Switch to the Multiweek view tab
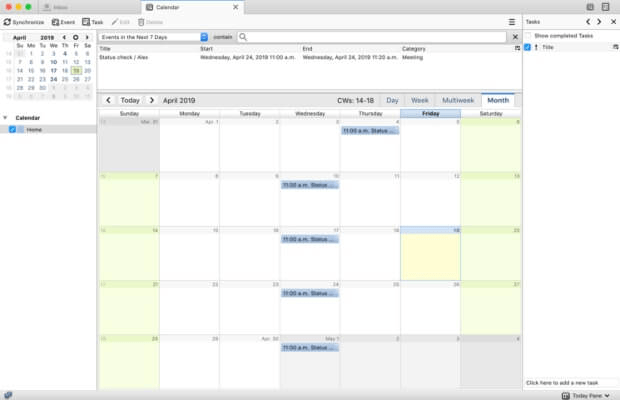This screenshot has width=620, height=400. click(x=457, y=100)
